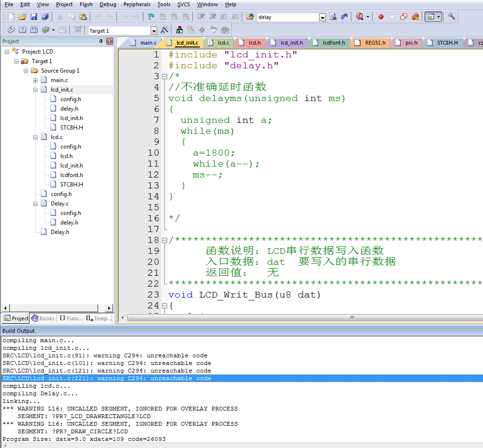Image resolution: width=483 pixels, height=448 pixels.
Task: Select warning for lcd_init.c(121)
Action: (x=106, y=371)
